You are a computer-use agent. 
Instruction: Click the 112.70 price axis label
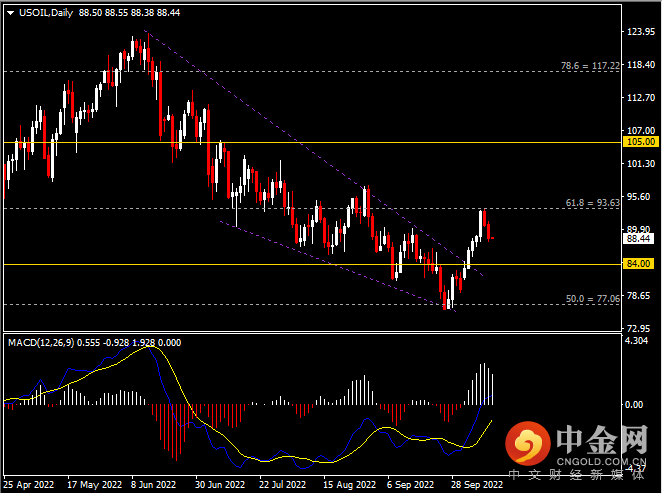click(x=641, y=98)
